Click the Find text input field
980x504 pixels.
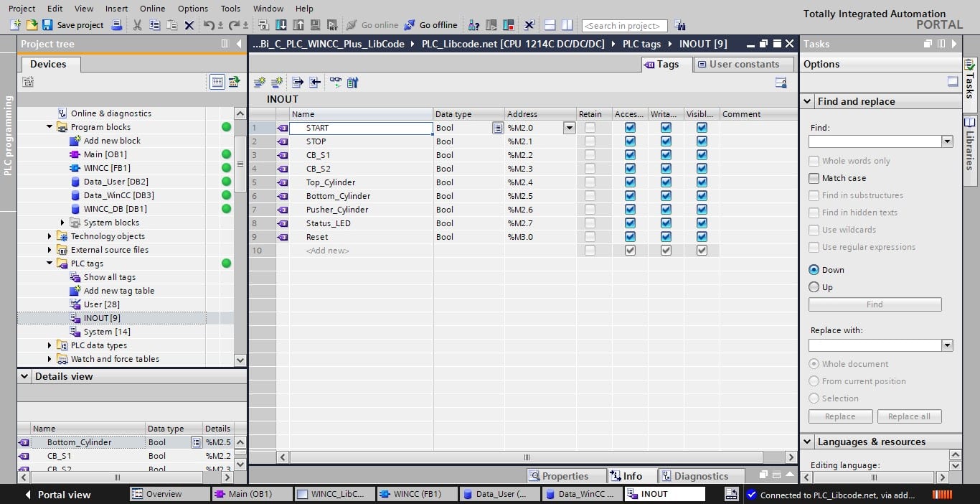(x=875, y=141)
